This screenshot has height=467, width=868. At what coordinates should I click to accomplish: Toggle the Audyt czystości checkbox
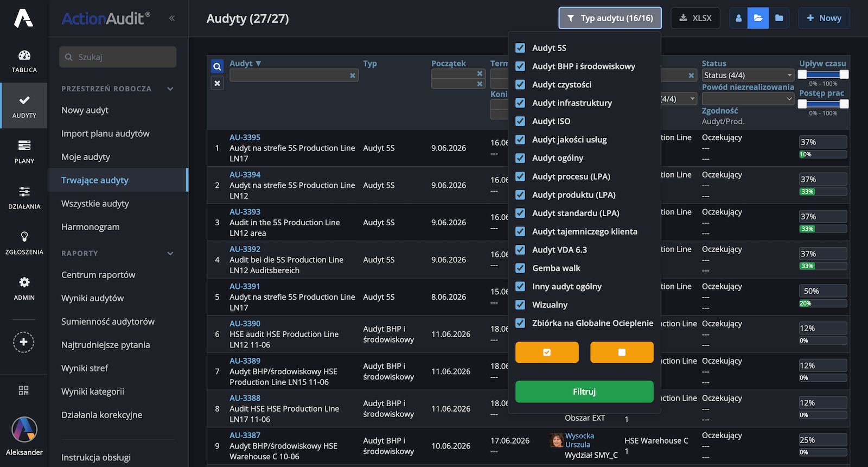pos(520,85)
